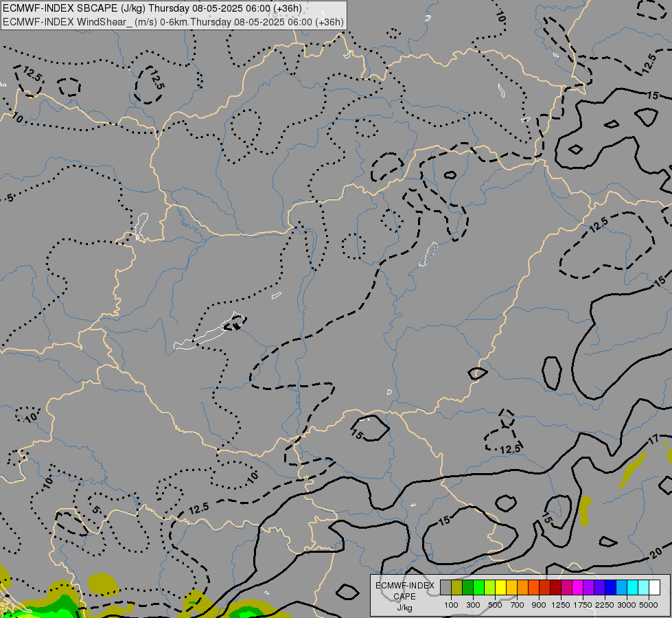Select the pure yellow swatch after 500

500,587
